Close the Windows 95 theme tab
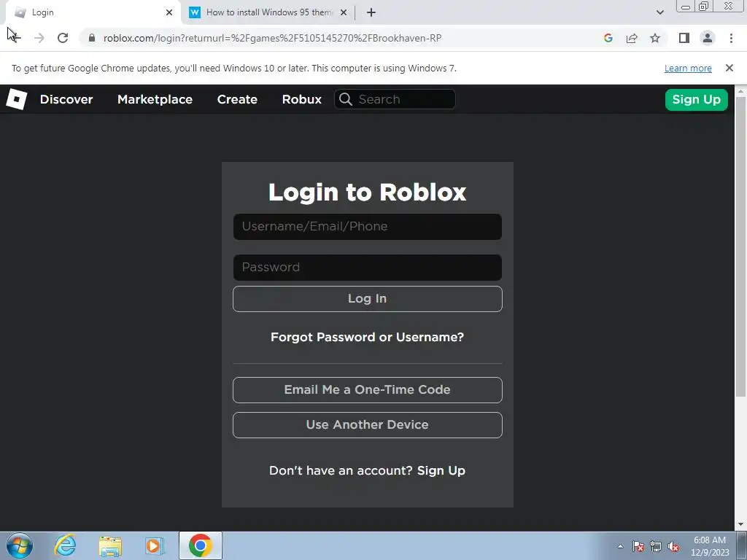This screenshot has width=747, height=560. coord(344,12)
